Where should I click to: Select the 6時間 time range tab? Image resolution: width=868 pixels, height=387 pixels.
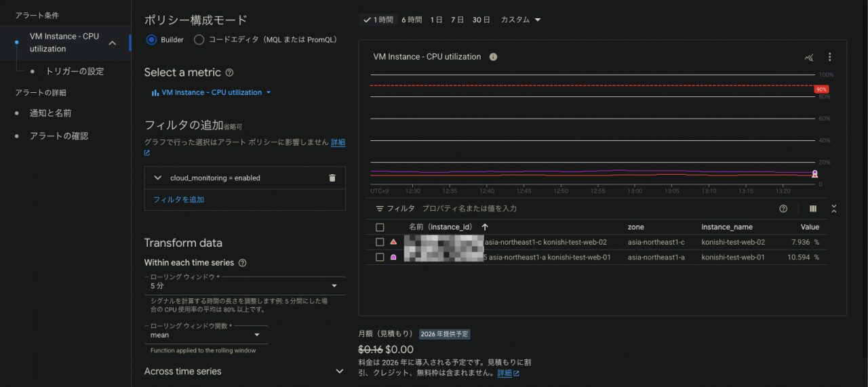coord(411,20)
